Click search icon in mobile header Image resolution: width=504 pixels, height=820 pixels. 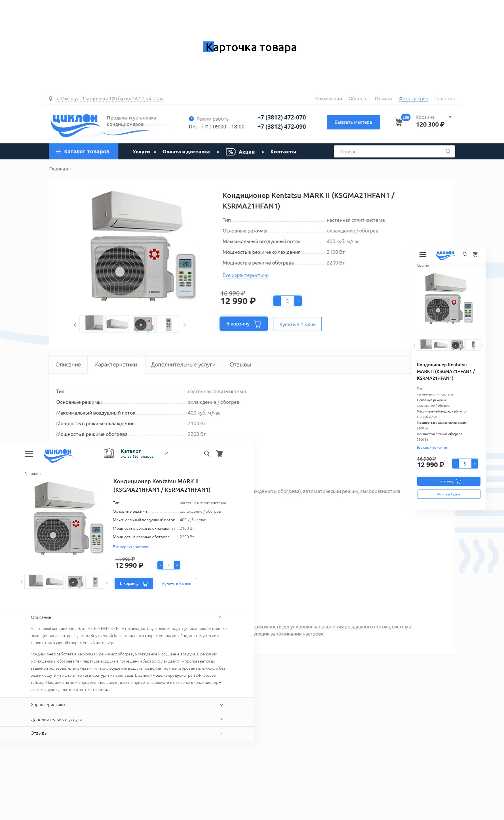[465, 255]
